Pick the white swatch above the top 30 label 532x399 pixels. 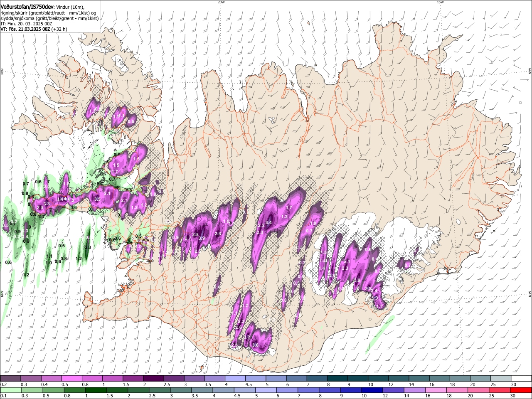tap(521, 379)
